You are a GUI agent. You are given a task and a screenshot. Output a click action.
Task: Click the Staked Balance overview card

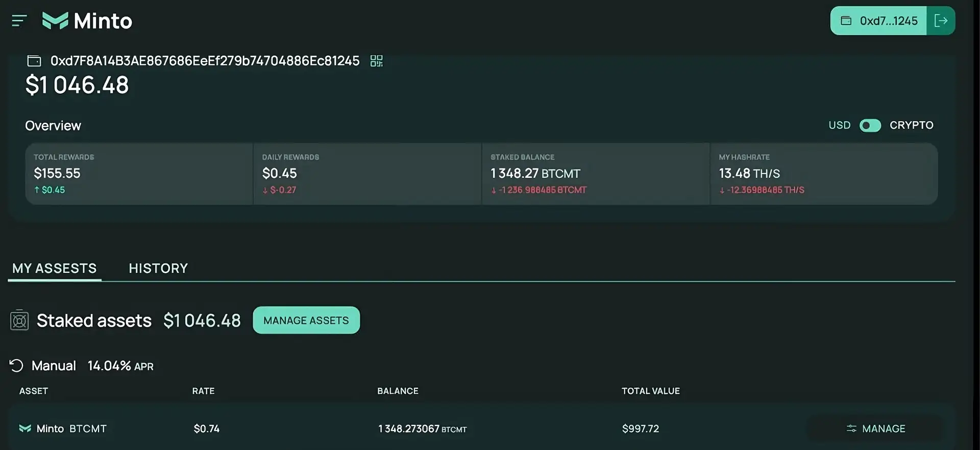595,174
